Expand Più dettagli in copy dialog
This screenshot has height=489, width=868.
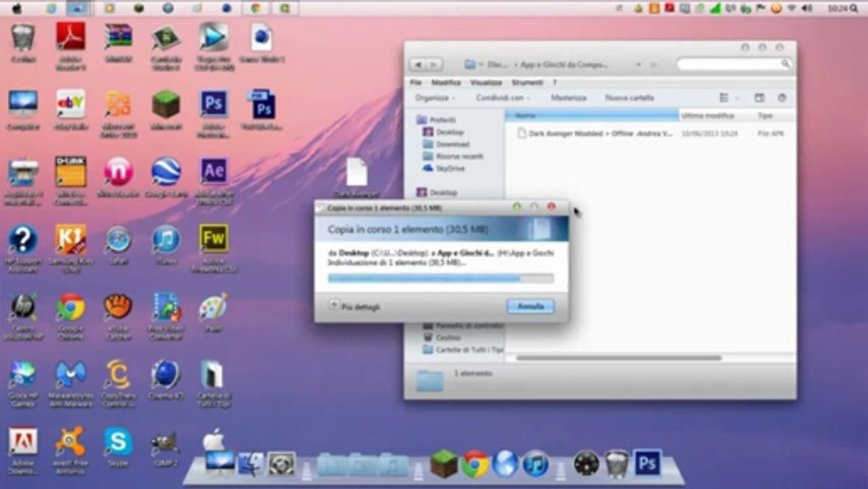[354, 306]
